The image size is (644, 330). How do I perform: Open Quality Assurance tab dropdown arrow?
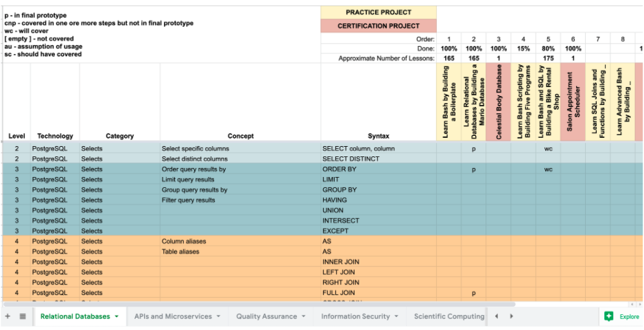(x=304, y=317)
